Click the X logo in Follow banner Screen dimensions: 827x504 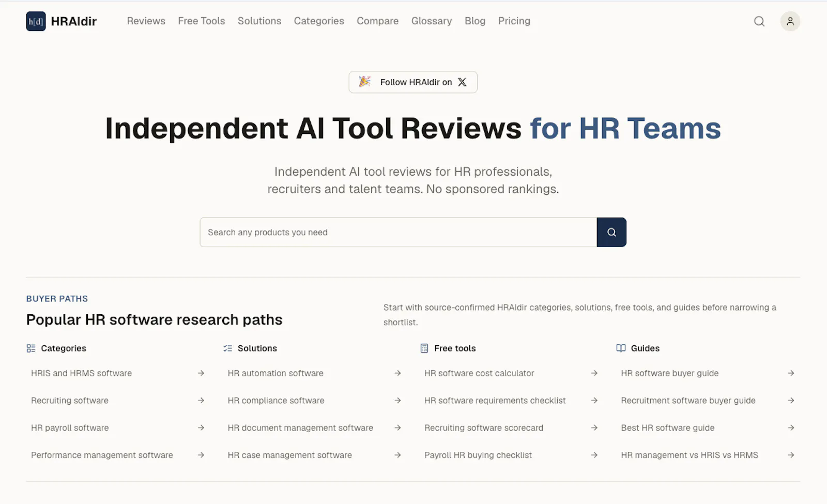click(462, 82)
